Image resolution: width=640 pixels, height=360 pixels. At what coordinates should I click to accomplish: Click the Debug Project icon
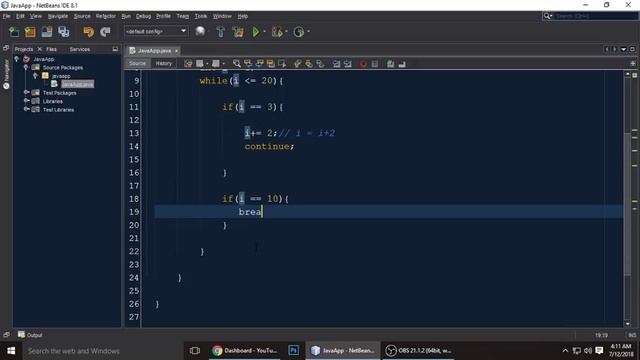point(277,32)
